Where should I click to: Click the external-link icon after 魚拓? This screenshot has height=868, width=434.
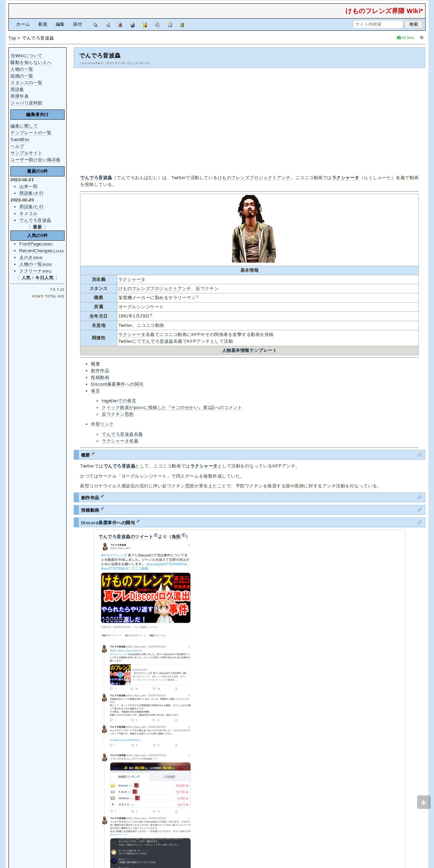184,535
